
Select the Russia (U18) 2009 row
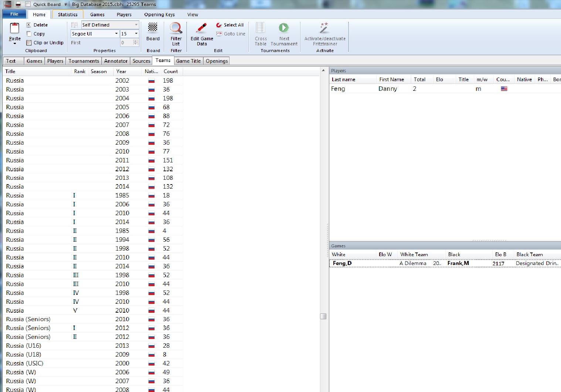click(93, 354)
